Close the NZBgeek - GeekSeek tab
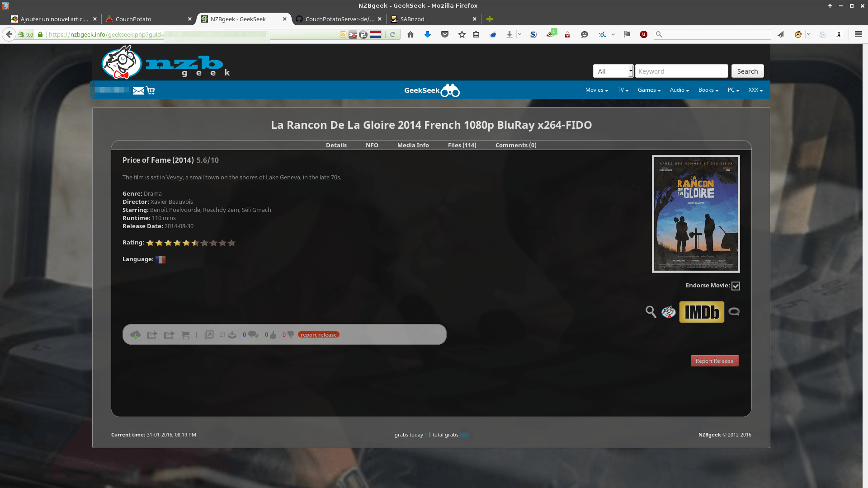This screenshot has height=488, width=868. click(285, 19)
